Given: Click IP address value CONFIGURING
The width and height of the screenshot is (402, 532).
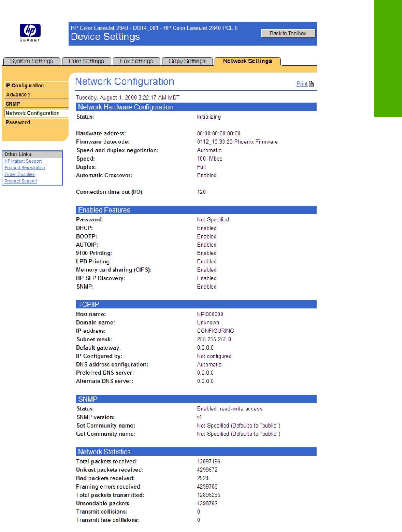Looking at the screenshot, I should (x=215, y=331).
